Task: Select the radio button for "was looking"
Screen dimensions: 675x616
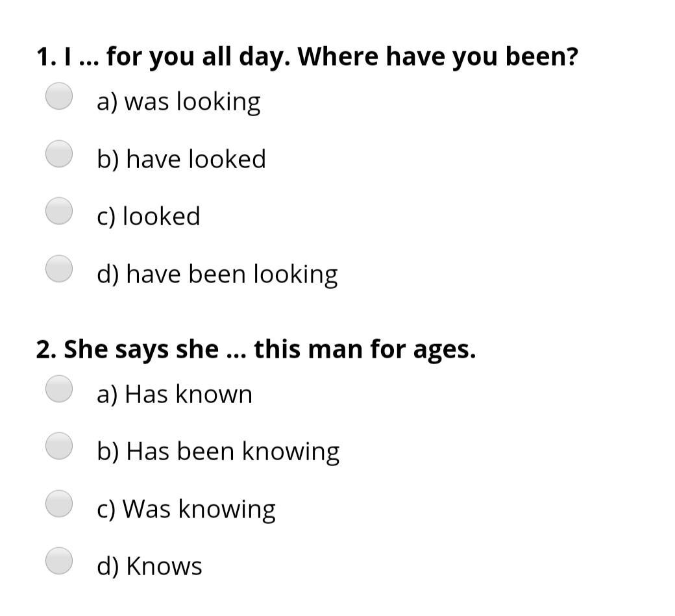Action: point(59,97)
